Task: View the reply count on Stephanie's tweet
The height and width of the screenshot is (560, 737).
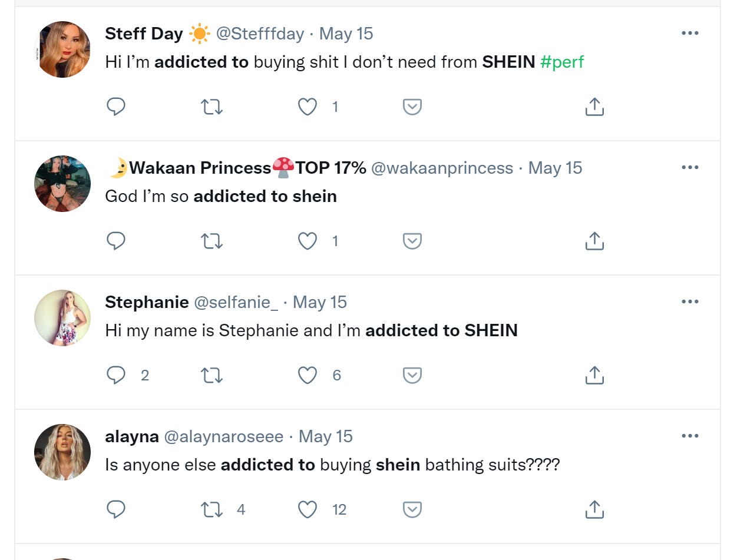Action: point(145,375)
